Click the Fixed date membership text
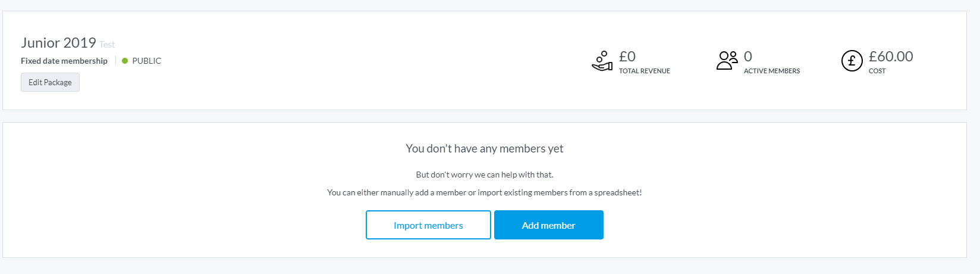 tap(64, 61)
